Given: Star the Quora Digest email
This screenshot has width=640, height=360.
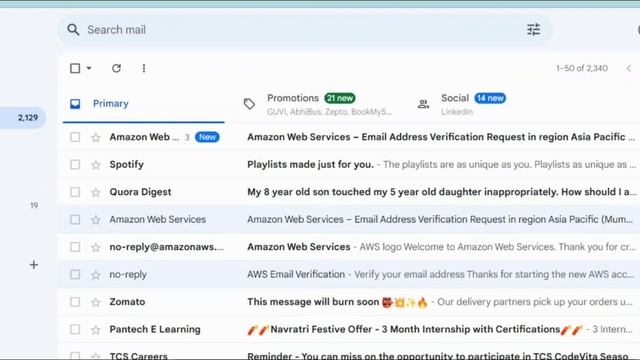Looking at the screenshot, I should pyautogui.click(x=96, y=192).
